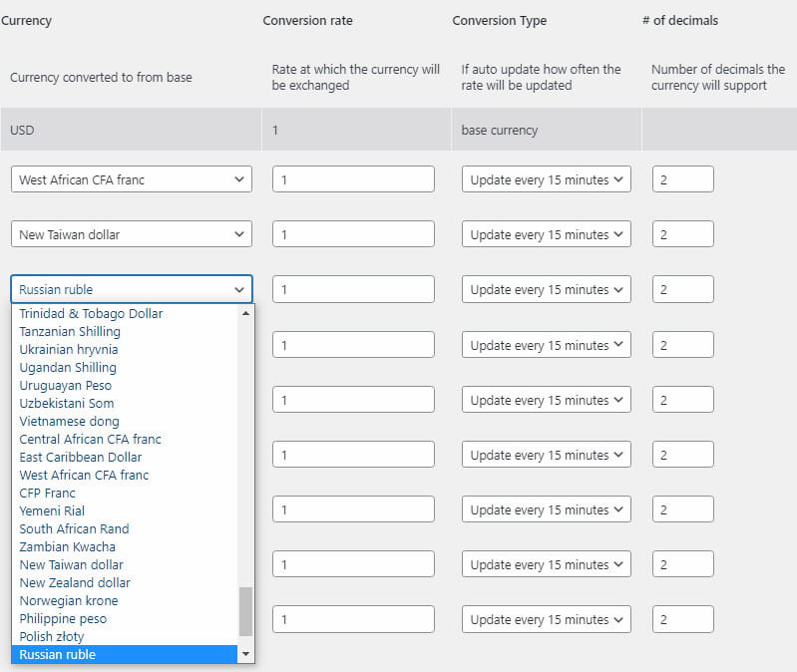Image resolution: width=797 pixels, height=672 pixels.
Task: Click the dropdown list scrollbar thumb
Action: [245, 611]
